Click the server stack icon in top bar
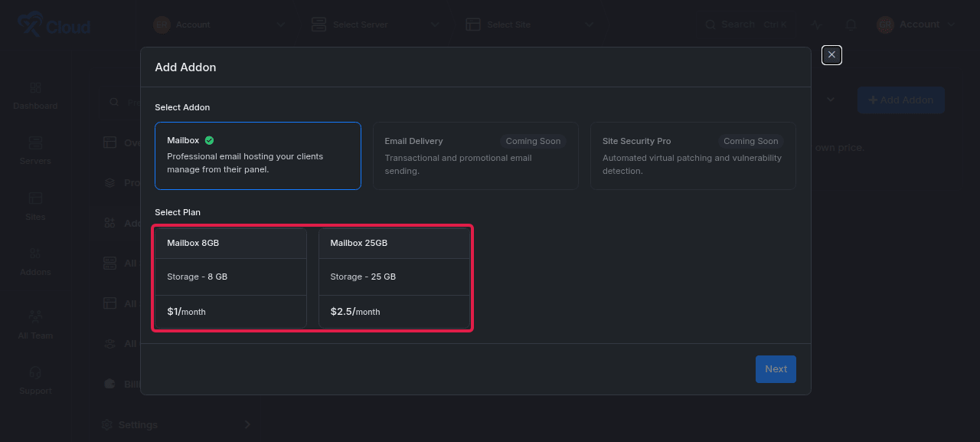The width and height of the screenshot is (980, 442). 318,25
